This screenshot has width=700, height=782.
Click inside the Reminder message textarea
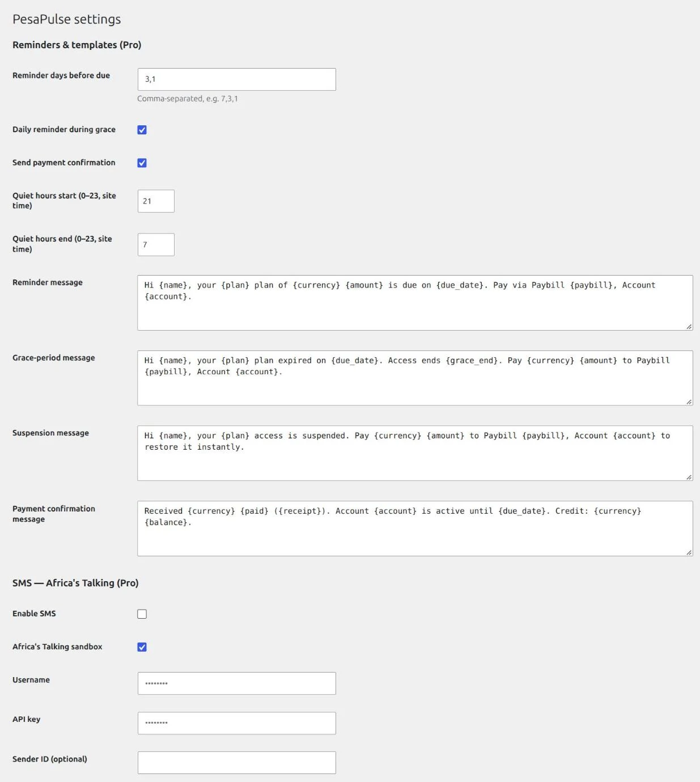(415, 303)
